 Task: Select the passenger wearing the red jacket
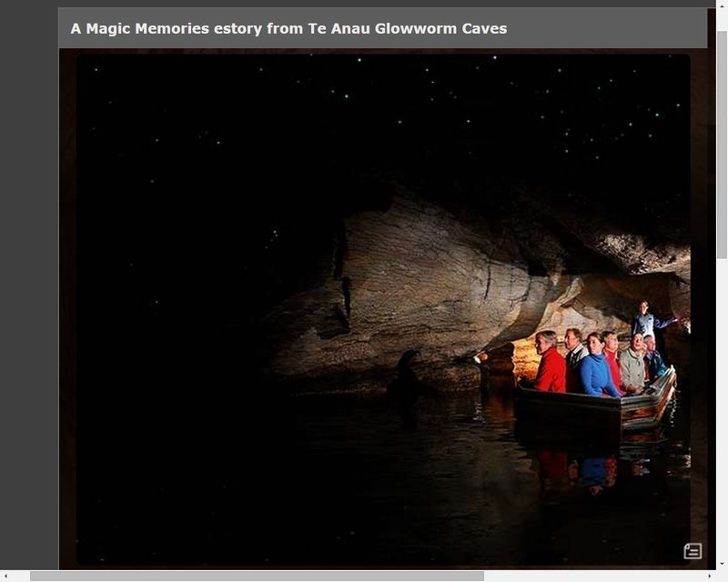pos(549,366)
